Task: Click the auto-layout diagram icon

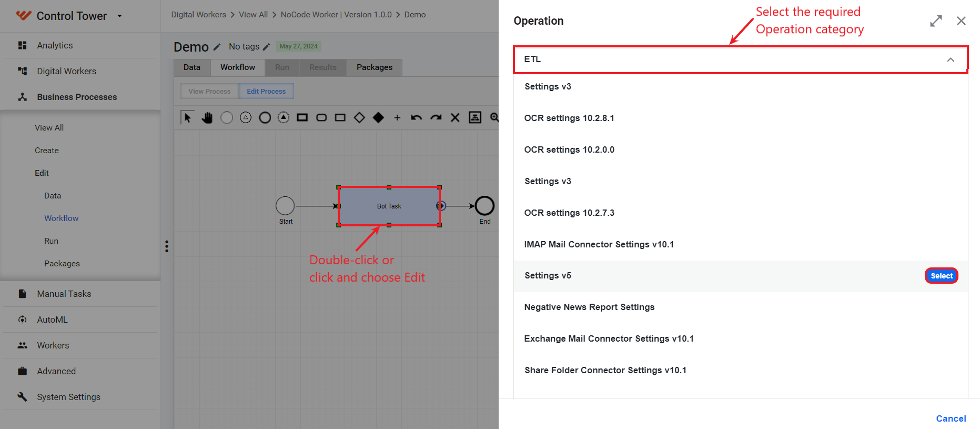Action: point(475,117)
